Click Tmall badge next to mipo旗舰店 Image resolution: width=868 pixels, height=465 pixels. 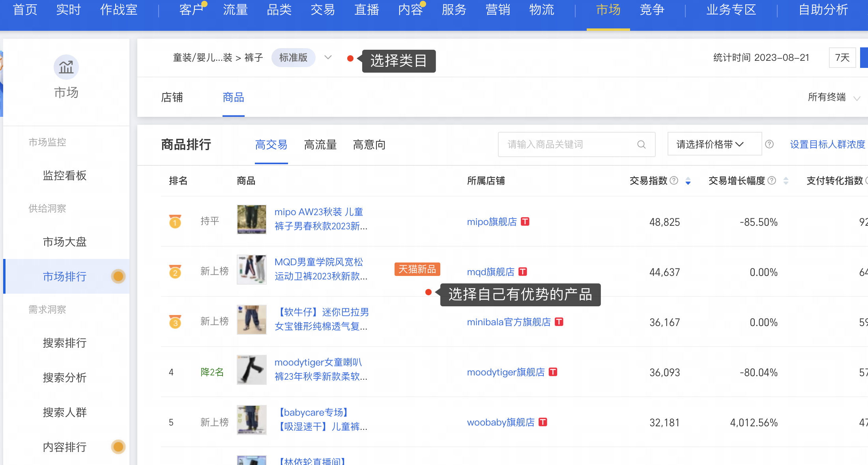pyautogui.click(x=525, y=221)
